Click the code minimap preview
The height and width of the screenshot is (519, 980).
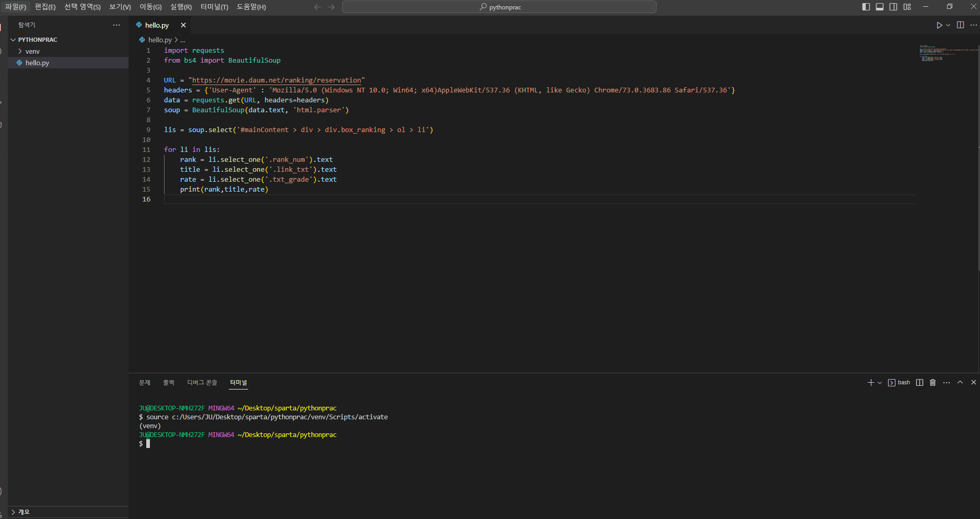click(x=948, y=53)
